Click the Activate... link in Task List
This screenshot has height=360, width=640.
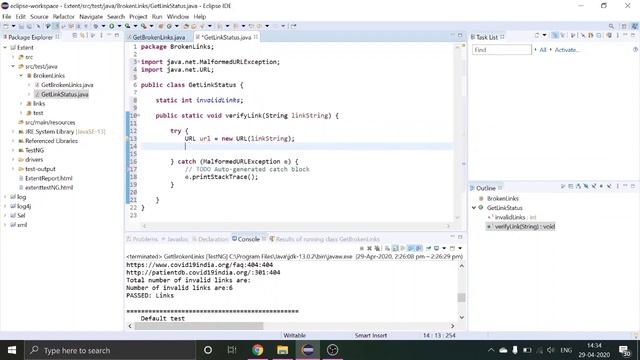click(x=567, y=50)
